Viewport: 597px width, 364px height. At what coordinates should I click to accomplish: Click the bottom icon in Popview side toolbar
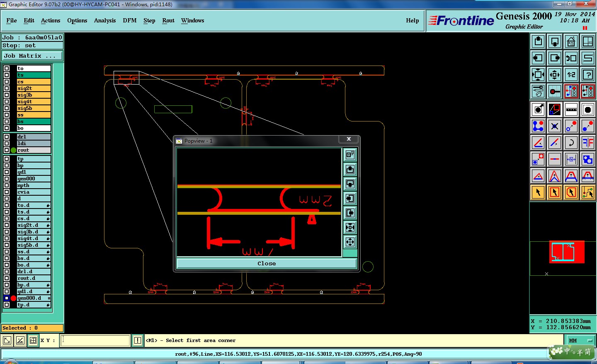(350, 242)
